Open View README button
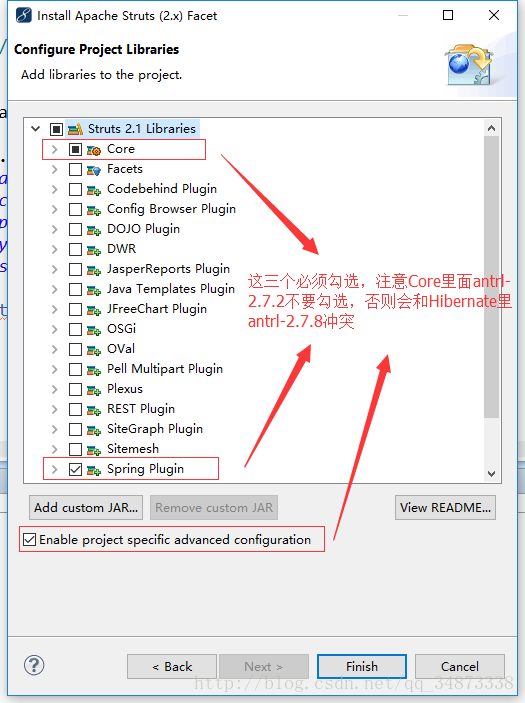 click(x=445, y=508)
